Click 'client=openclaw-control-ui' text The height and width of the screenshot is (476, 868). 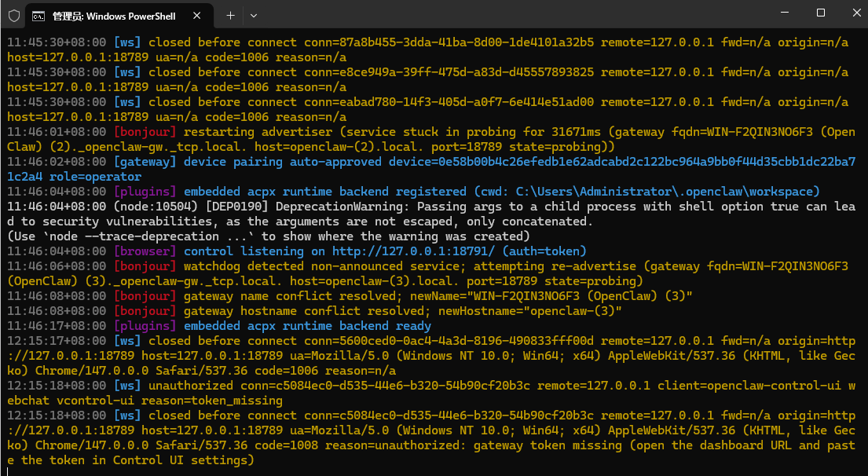point(749,385)
